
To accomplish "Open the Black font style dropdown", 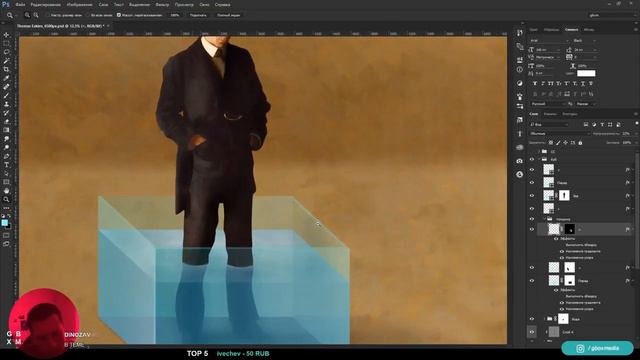I will click(x=585, y=41).
